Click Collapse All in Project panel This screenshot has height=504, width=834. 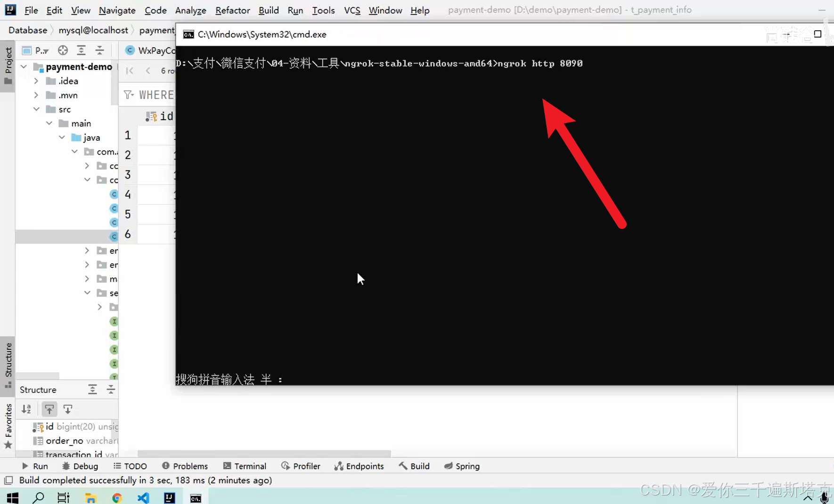pos(99,50)
